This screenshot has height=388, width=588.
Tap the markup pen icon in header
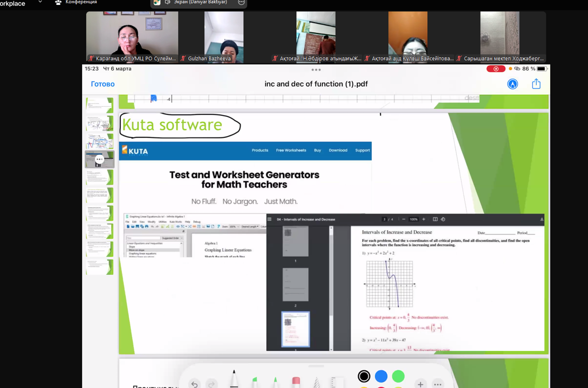tap(512, 84)
